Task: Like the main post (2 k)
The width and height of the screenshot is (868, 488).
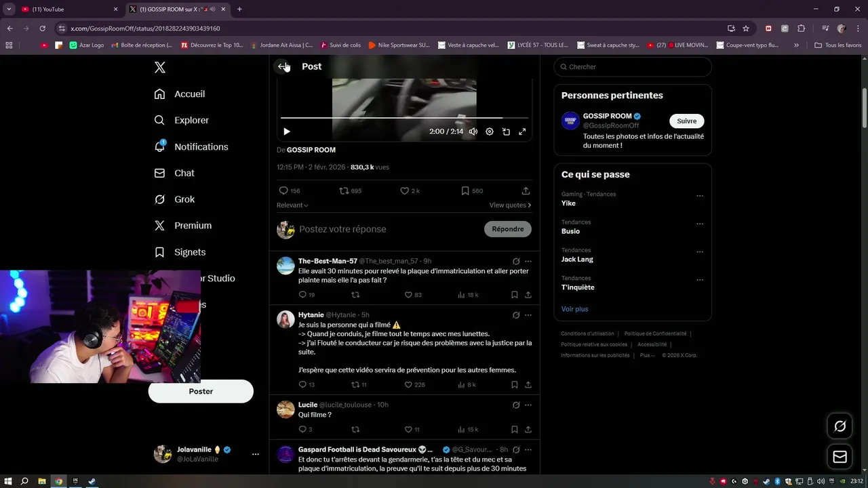Action: point(410,191)
